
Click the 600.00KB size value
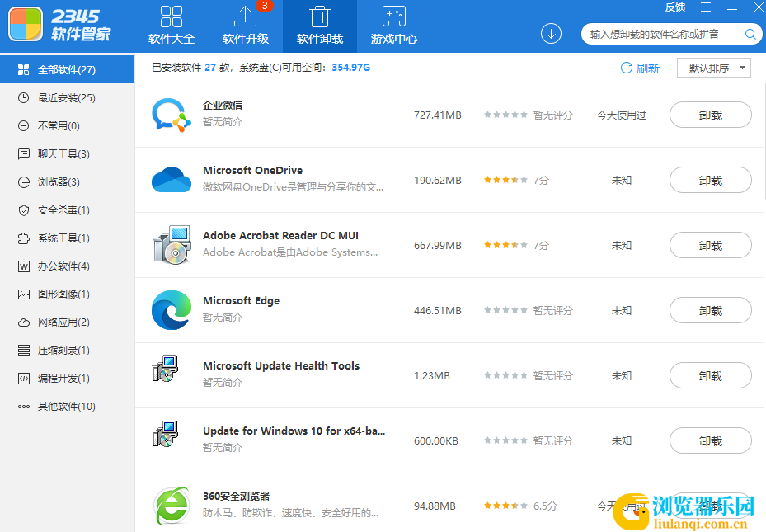pos(435,440)
